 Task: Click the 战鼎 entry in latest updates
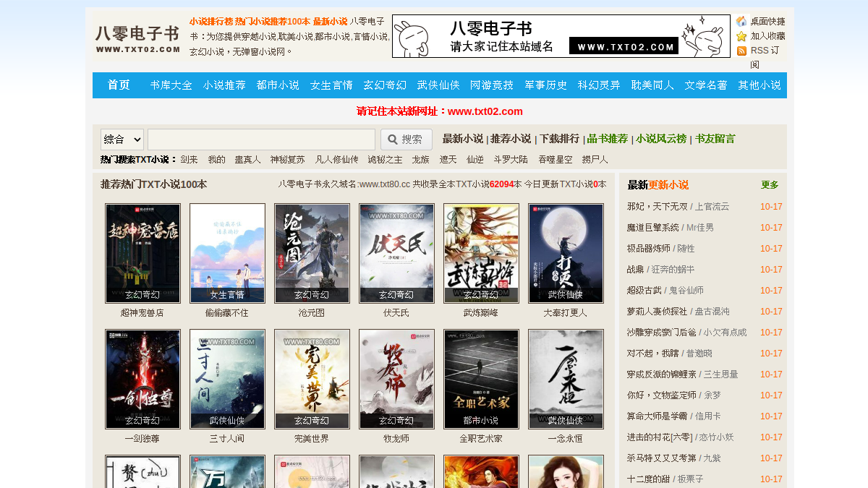pyautogui.click(x=636, y=270)
